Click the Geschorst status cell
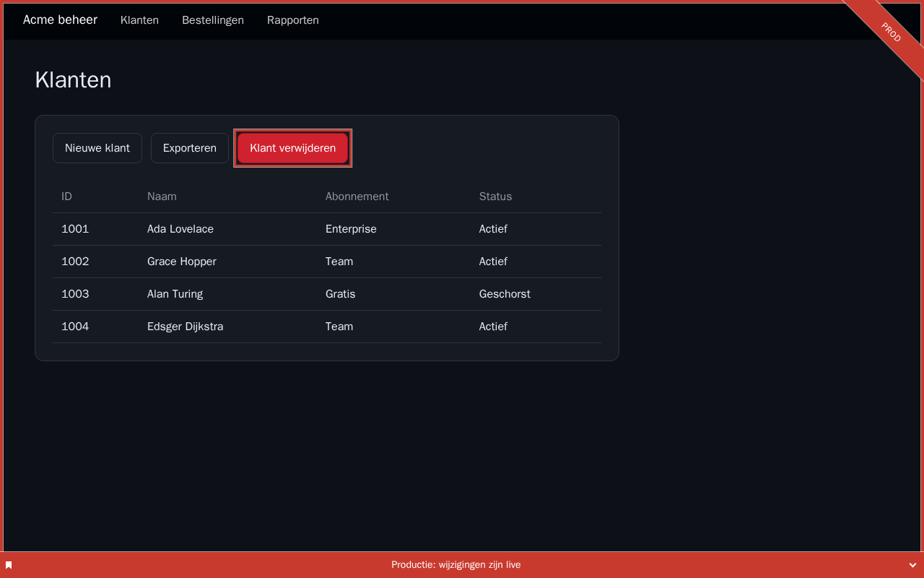The width and height of the screenshot is (924, 578). pyautogui.click(x=505, y=294)
